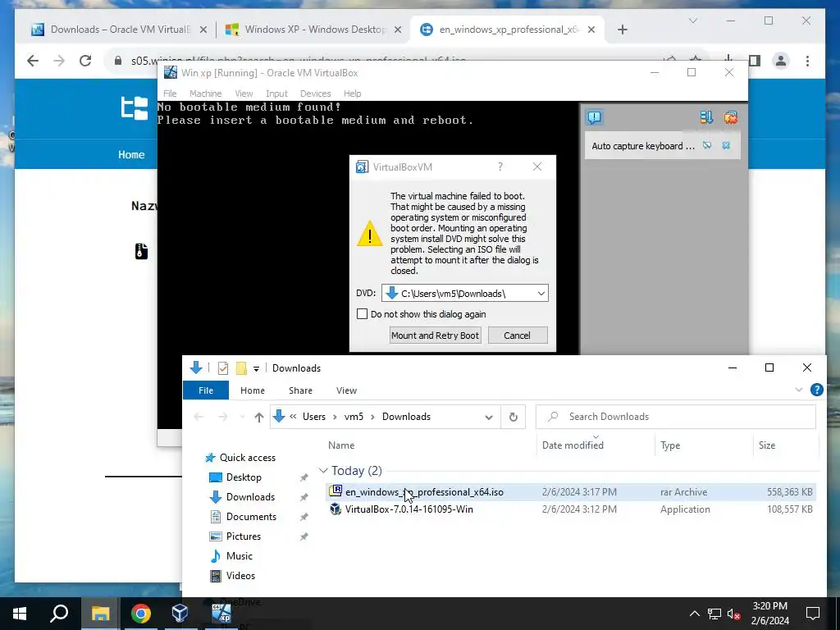840x630 pixels.
Task: Close the Windows XP Chrome tab
Action: (x=398, y=30)
